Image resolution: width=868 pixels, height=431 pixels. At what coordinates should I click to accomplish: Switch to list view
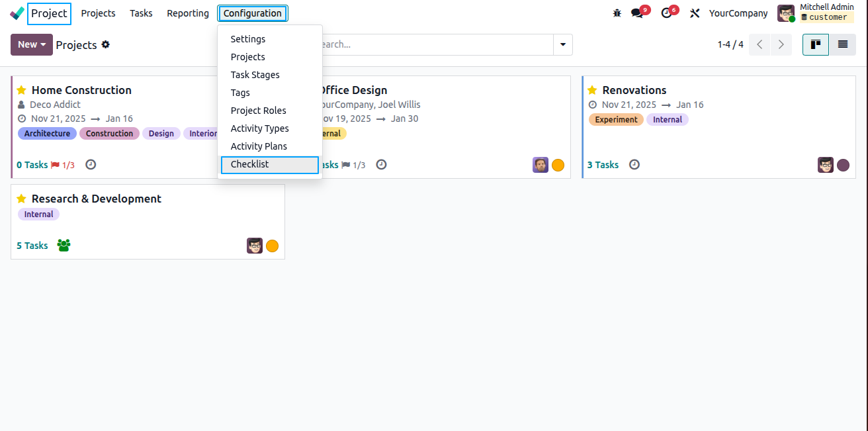[842, 44]
